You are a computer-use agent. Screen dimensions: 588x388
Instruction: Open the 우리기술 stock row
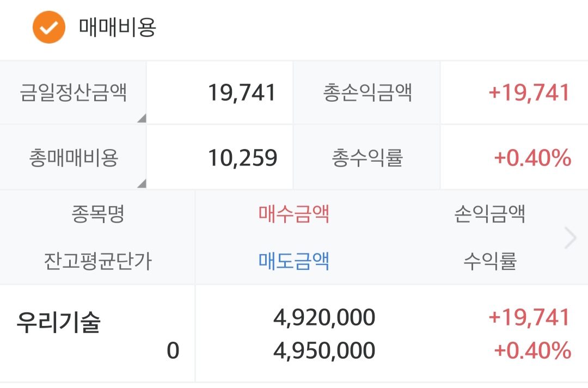[x=59, y=323]
